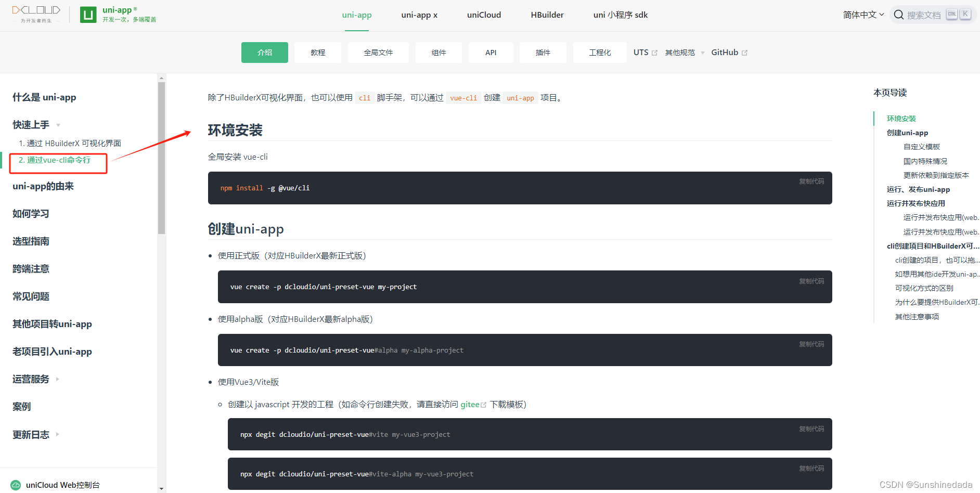Open 通过vue-cli命令行 sidebar item
Screen dimensions: 980x493
coord(55,160)
